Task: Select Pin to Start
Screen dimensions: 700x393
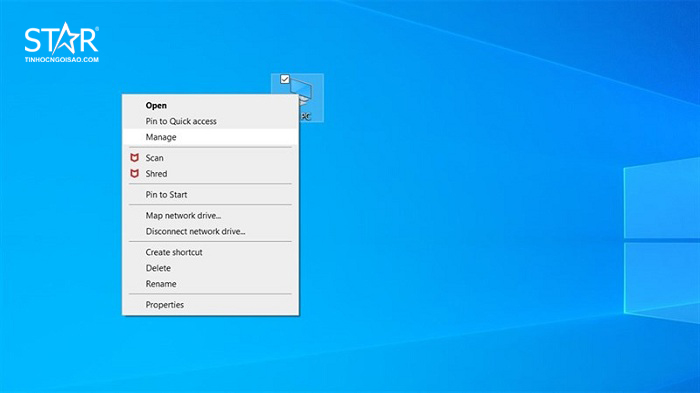Action: click(210, 195)
